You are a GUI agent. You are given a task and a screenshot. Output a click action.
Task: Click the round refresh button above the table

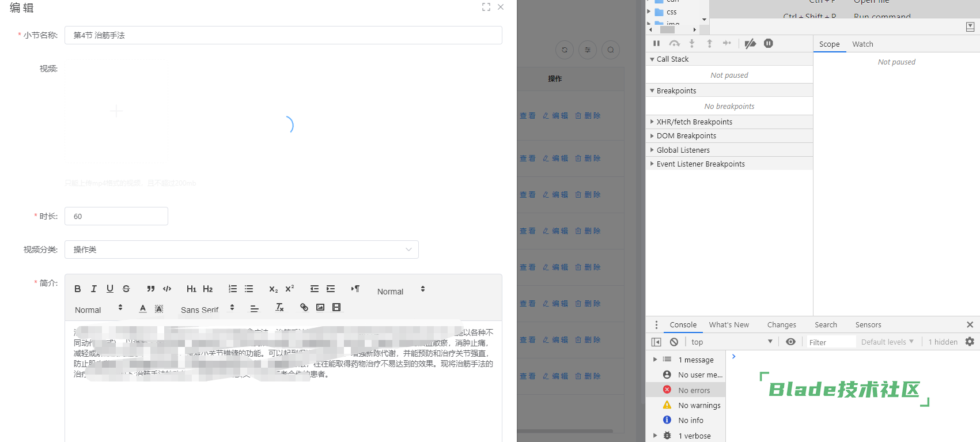(x=565, y=50)
